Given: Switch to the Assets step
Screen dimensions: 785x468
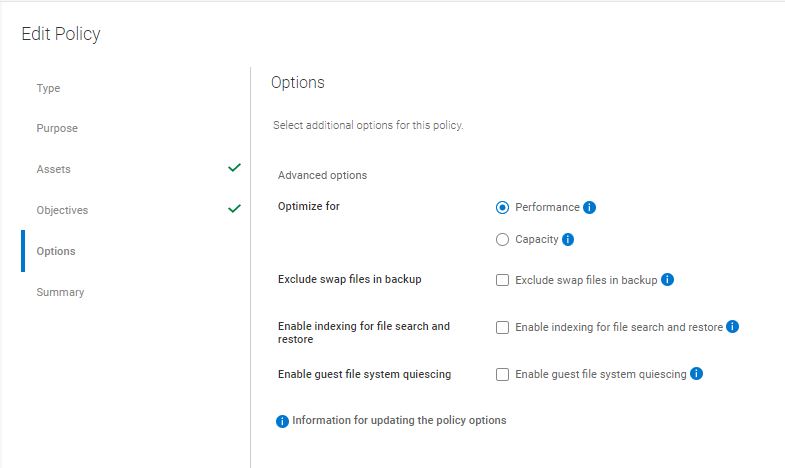Looking at the screenshot, I should (x=54, y=169).
